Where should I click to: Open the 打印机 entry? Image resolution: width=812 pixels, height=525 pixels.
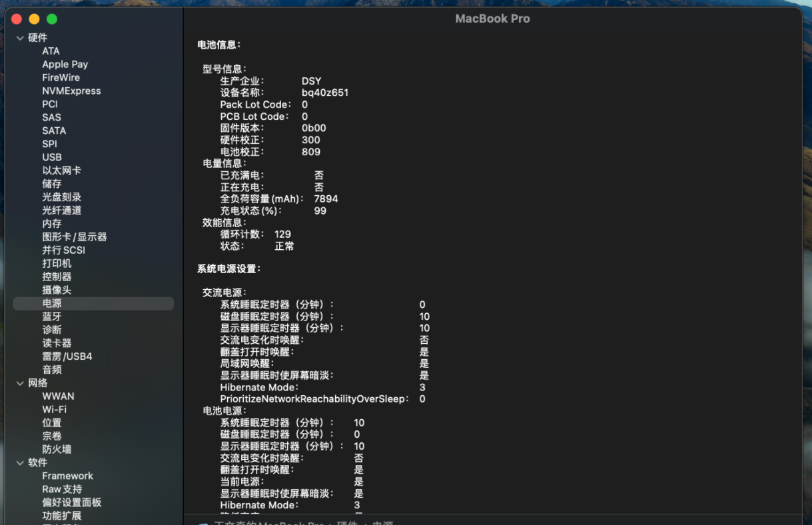point(57,264)
